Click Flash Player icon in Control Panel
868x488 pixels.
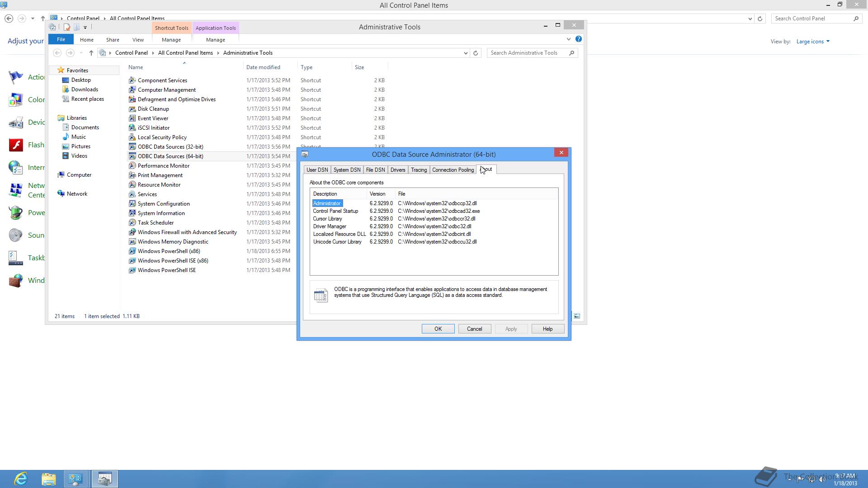click(x=16, y=145)
